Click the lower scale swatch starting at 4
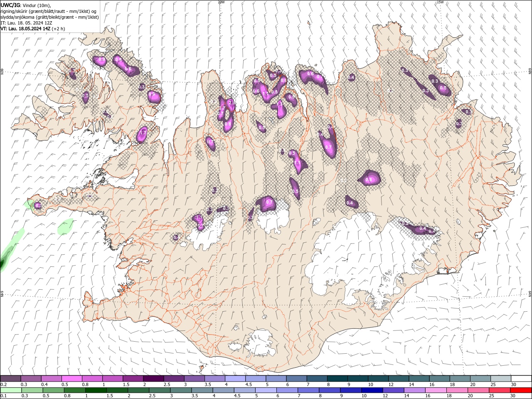This screenshot has width=532, height=399. [223, 390]
